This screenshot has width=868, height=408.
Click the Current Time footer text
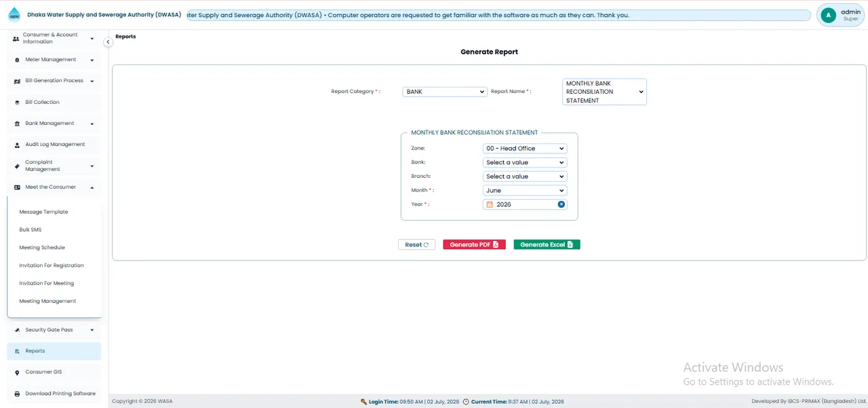click(x=517, y=402)
